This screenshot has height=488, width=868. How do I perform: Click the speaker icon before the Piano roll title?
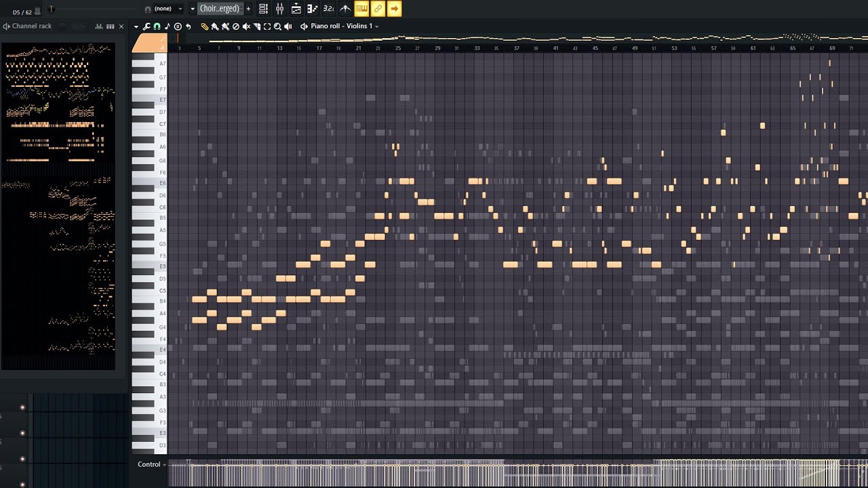304,26
